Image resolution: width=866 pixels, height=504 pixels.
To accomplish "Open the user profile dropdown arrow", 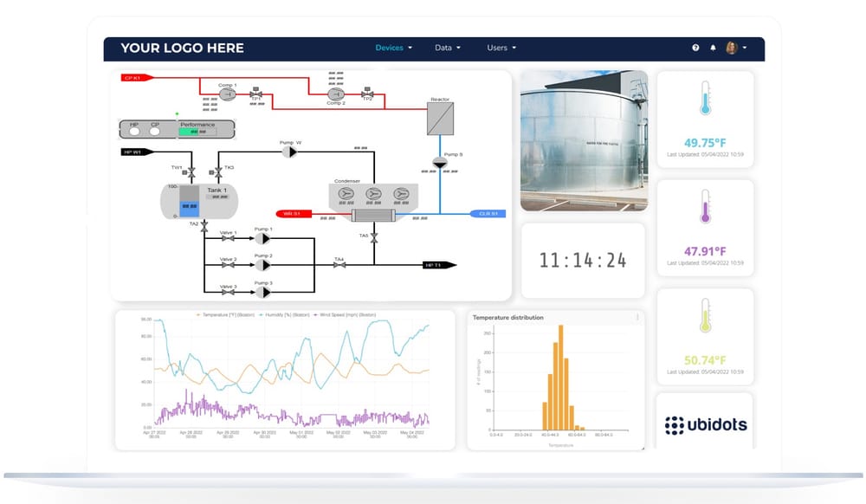I will tap(745, 48).
